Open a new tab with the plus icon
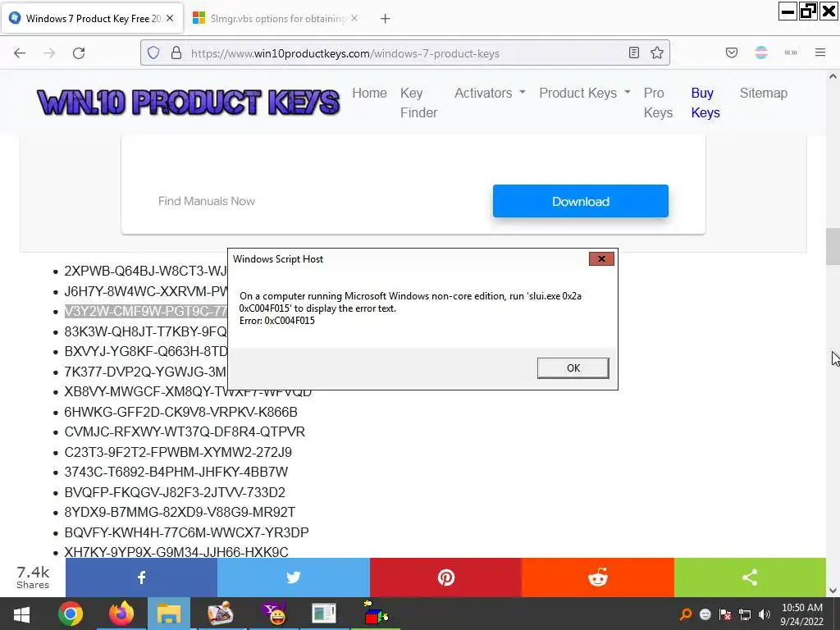 coord(386,19)
